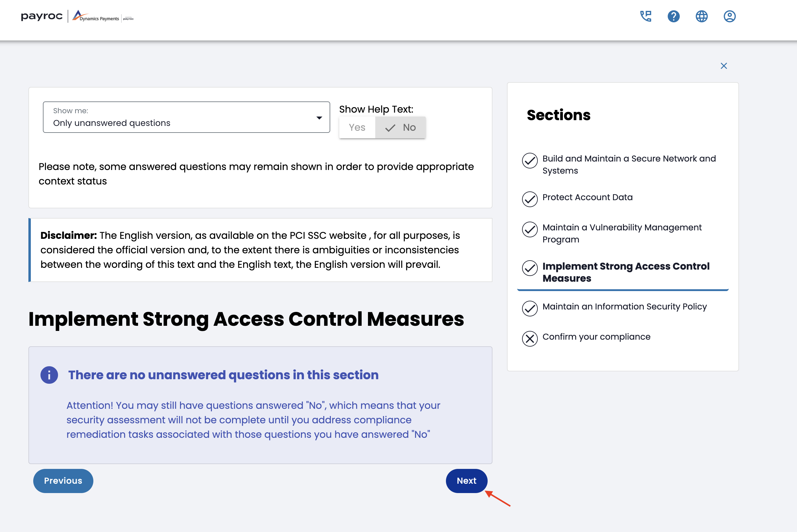
Task: Click the Next button
Action: pos(466,481)
